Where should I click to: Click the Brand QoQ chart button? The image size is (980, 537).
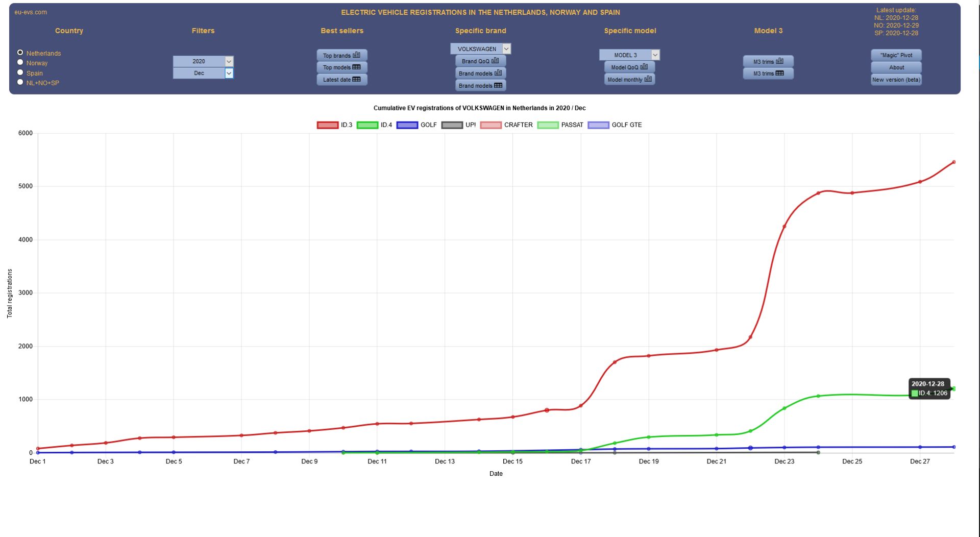[x=480, y=61]
